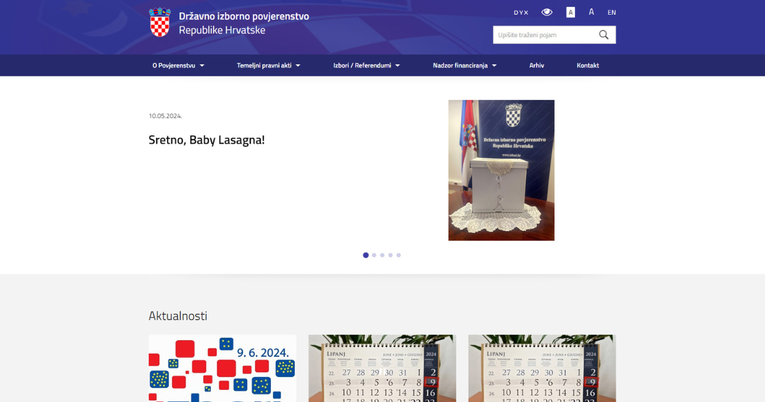765x402 pixels.
Task: Expand the Izbori / Referendumi menu
Action: pyautogui.click(x=366, y=65)
